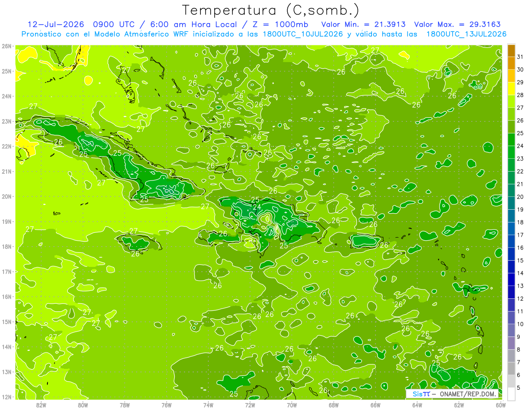The height and width of the screenshot is (411, 532).
Task: Click the 82W longitude axis label
Action: click(41, 405)
